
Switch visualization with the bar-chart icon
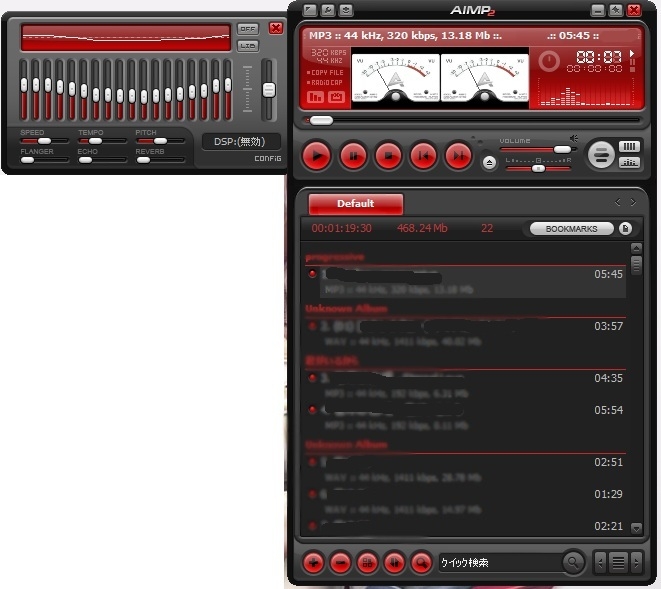coord(315,97)
